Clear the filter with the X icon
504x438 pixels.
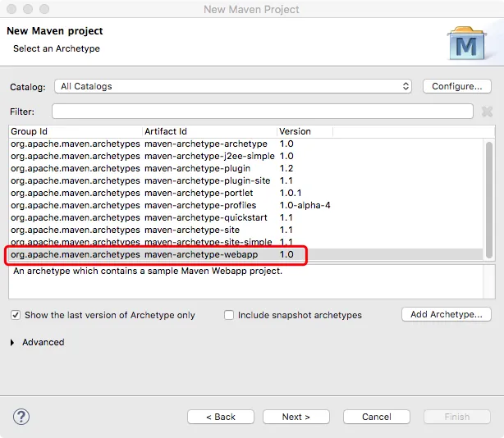point(487,112)
